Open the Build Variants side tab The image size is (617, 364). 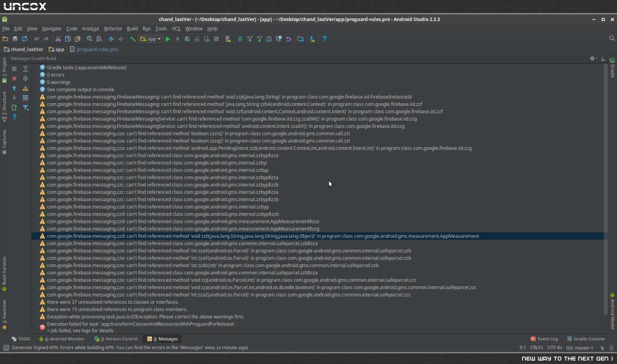click(x=4, y=274)
